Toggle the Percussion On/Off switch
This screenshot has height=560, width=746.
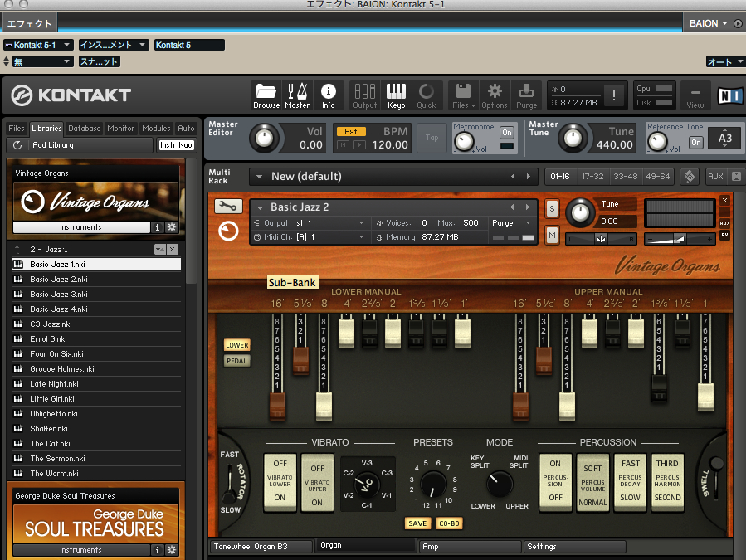[x=555, y=483]
